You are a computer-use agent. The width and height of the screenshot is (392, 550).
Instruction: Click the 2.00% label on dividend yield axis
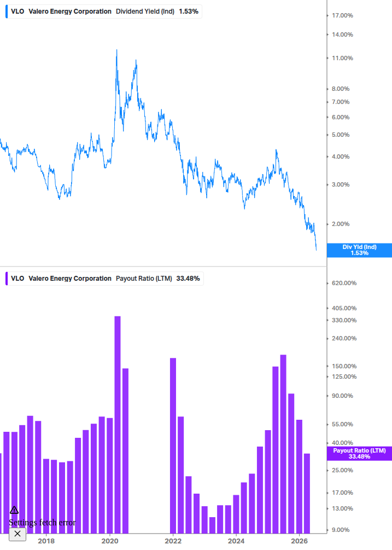[x=341, y=224]
